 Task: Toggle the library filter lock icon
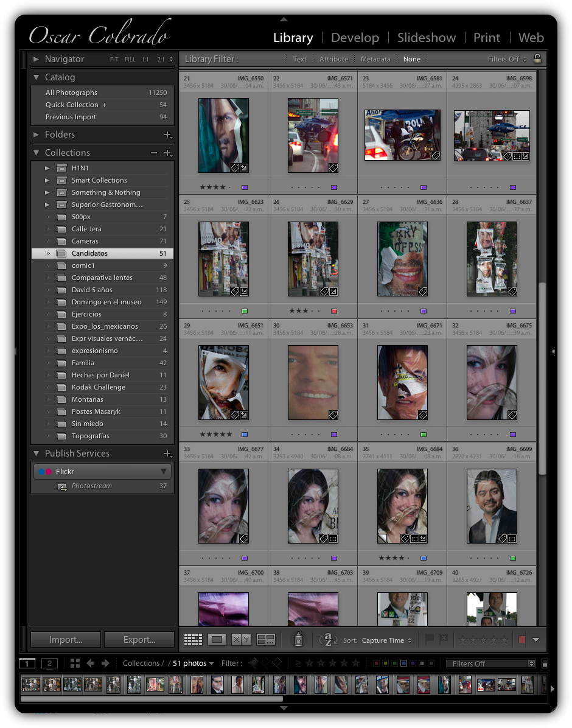(537, 59)
